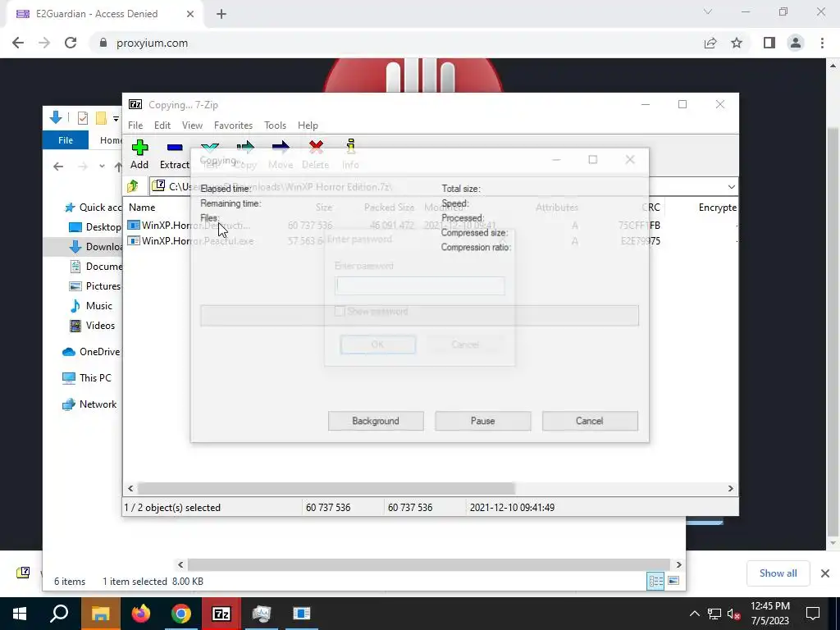
Task: Click Show all downloads button
Action: point(778,573)
